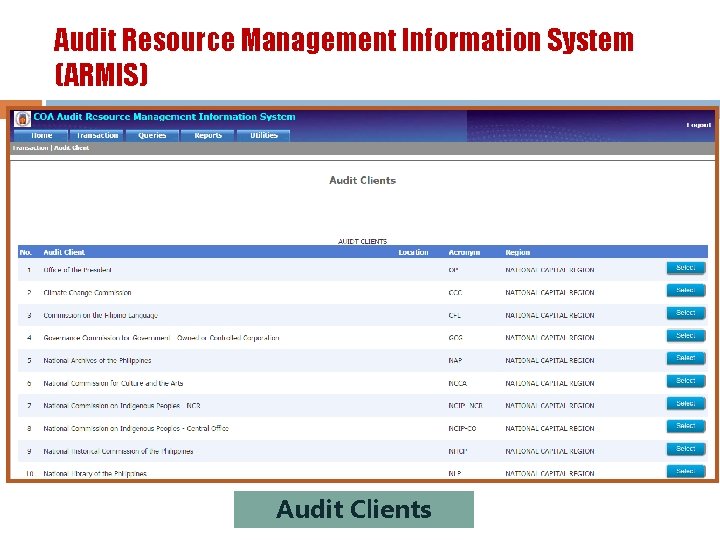The image size is (720, 540).
Task: Click the Audit Clients page heading
Action: (x=362, y=180)
